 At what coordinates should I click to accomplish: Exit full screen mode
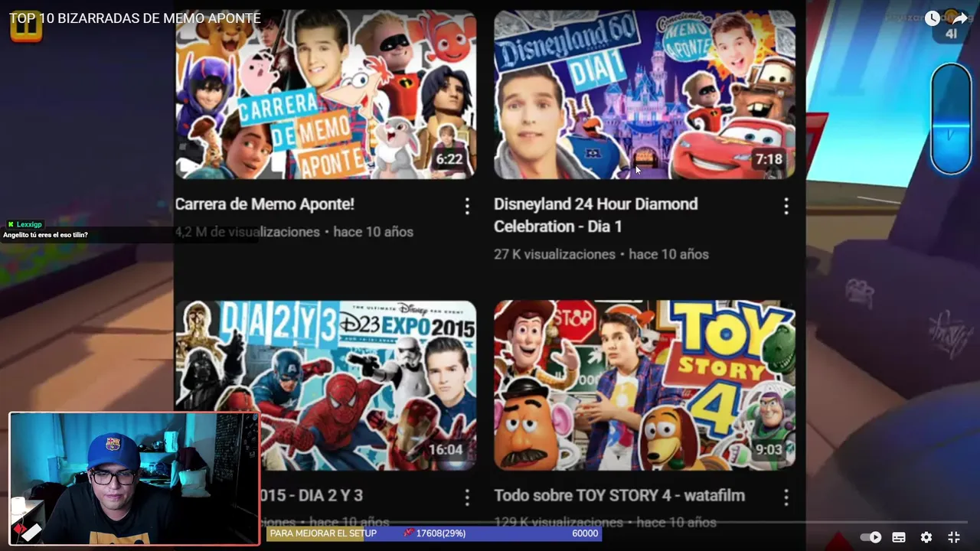954,537
